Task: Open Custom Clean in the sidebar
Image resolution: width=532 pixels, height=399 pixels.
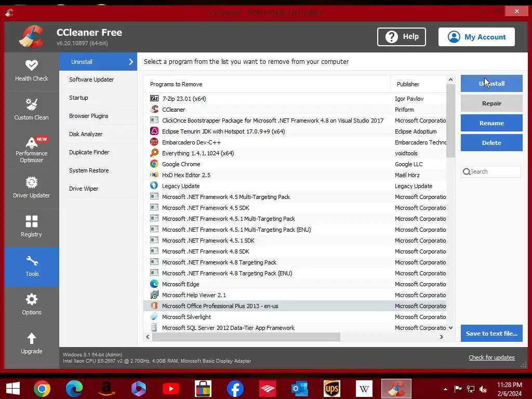Action: coord(32,110)
